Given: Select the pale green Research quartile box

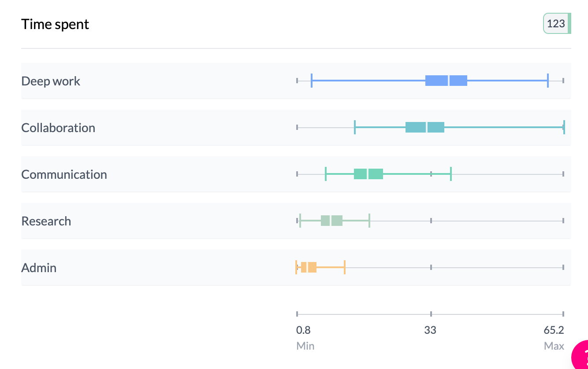Looking at the screenshot, I should click(x=331, y=221).
